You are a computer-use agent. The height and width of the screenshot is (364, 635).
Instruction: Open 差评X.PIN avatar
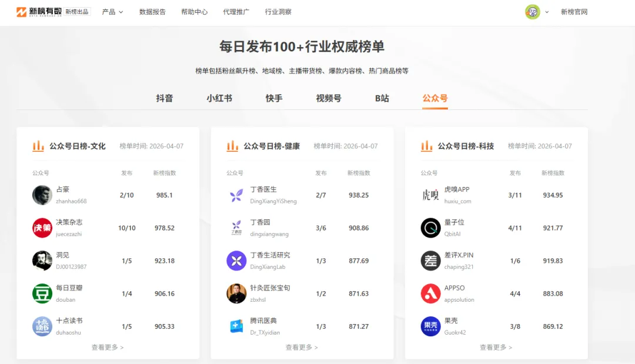point(430,261)
